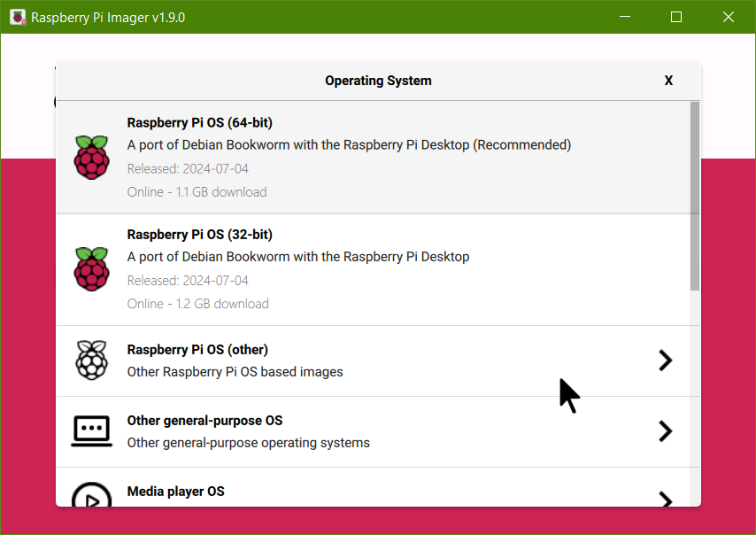The height and width of the screenshot is (535, 756).
Task: Expand the Raspberry Pi OS (other) chevron arrow
Action: (665, 361)
